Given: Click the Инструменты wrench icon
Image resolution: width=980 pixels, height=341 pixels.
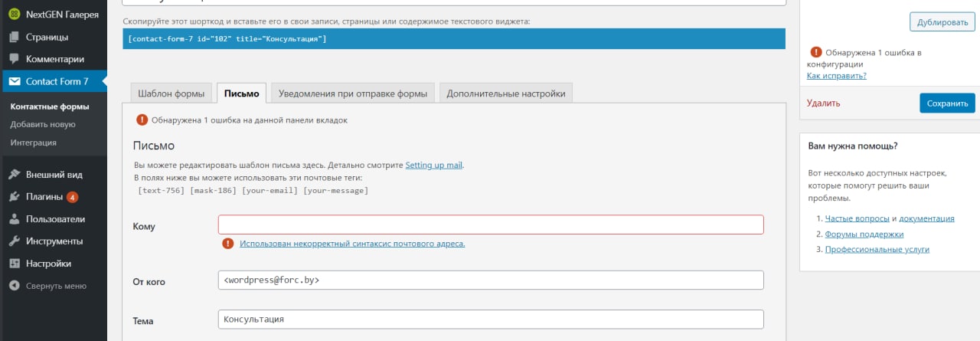Looking at the screenshot, I should 14,241.
